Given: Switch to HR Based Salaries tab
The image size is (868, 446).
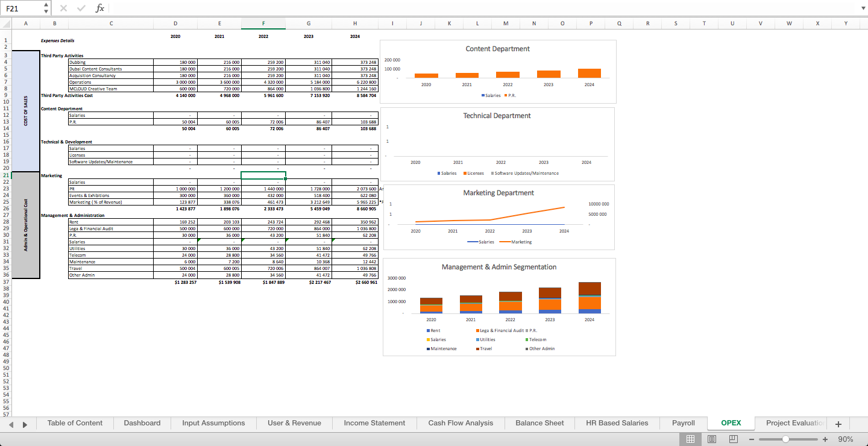Looking at the screenshot, I should [617, 423].
